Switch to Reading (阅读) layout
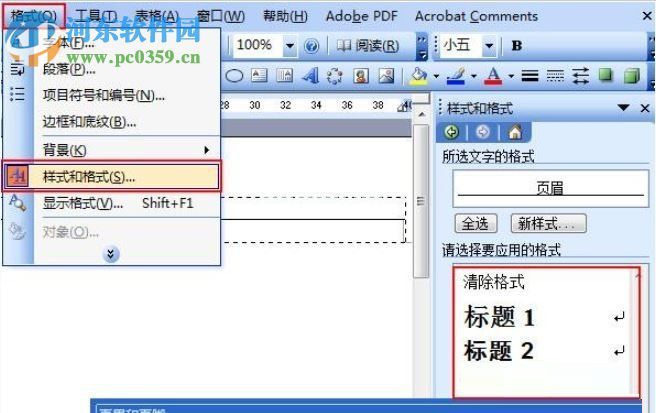The image size is (656, 413). pyautogui.click(x=368, y=46)
